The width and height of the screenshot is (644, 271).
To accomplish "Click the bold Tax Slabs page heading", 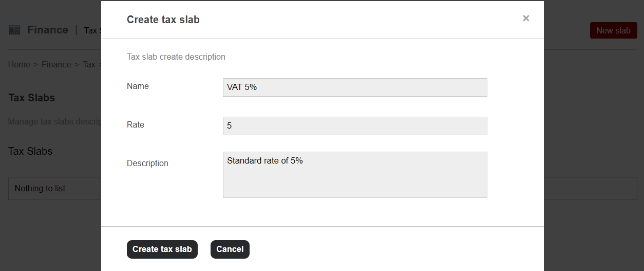I will click(x=31, y=98).
